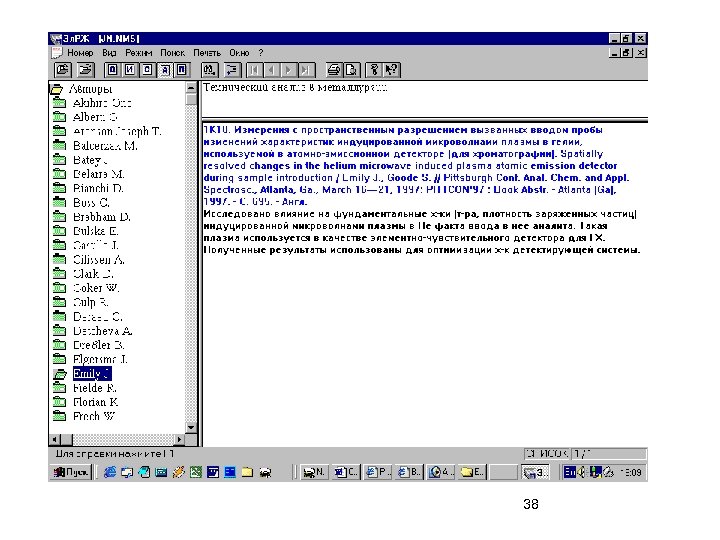The height and width of the screenshot is (540, 720).
Task: Go to previous record arrow button
Action: click(x=272, y=70)
